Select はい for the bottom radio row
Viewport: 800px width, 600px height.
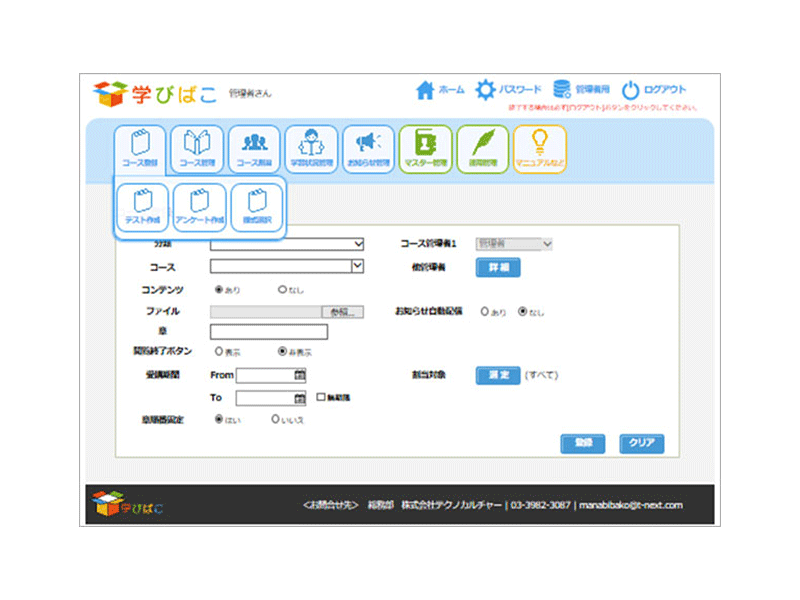tap(219, 419)
